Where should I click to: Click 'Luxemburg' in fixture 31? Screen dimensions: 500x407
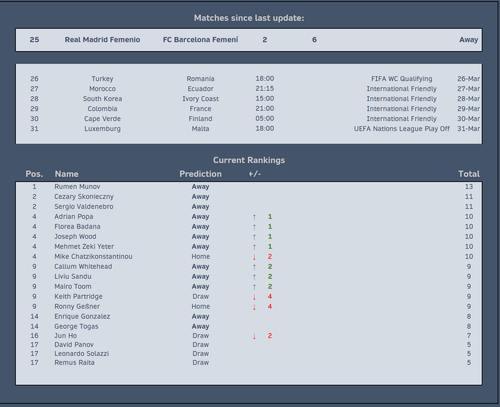click(102, 129)
